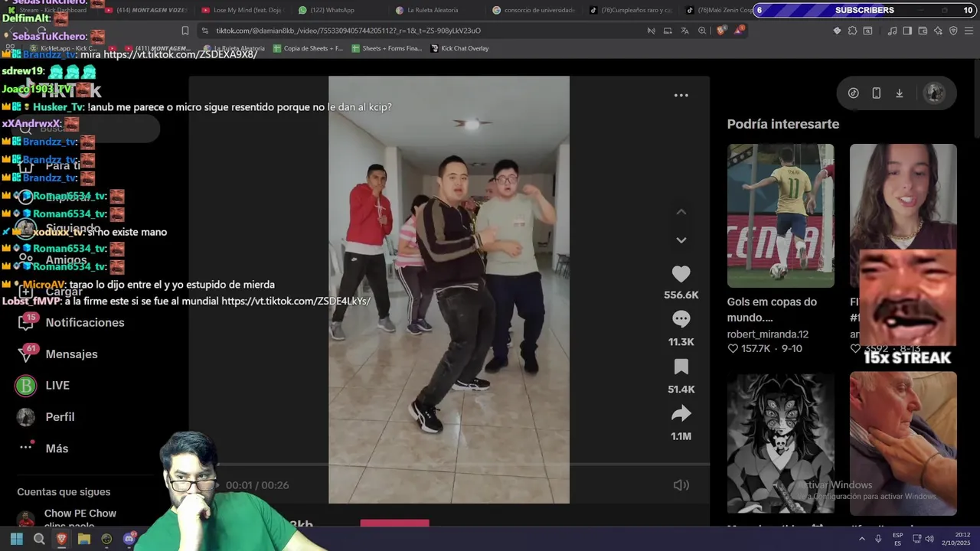The width and height of the screenshot is (980, 551).
Task: Click the download icon in top-right pill
Action: click(x=900, y=93)
